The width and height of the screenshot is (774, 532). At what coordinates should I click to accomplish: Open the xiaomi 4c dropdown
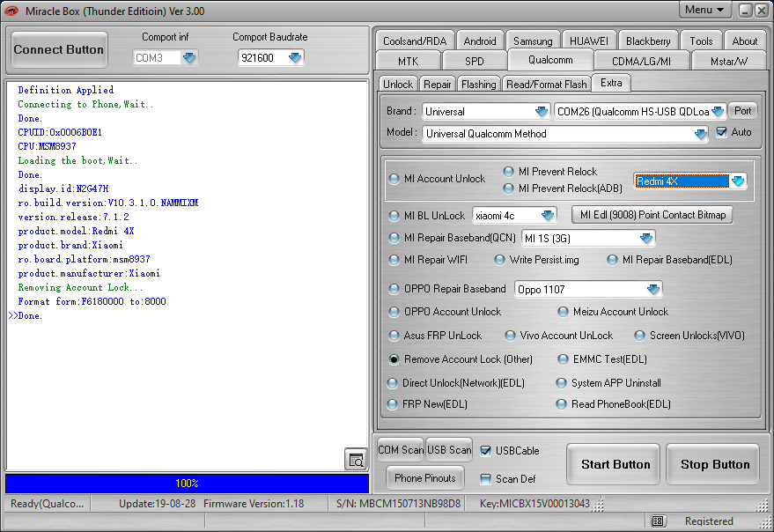(x=548, y=216)
